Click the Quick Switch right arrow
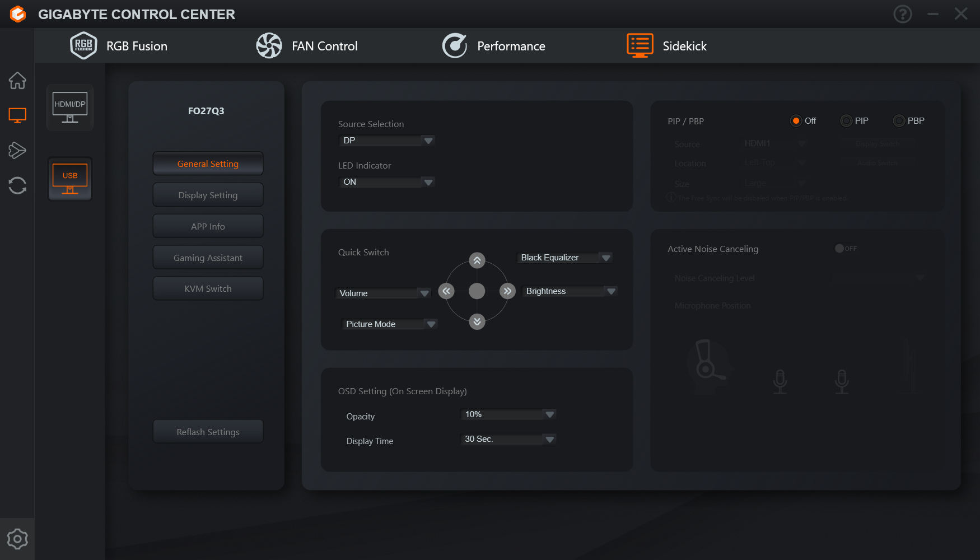The height and width of the screenshot is (560, 980). point(507,291)
